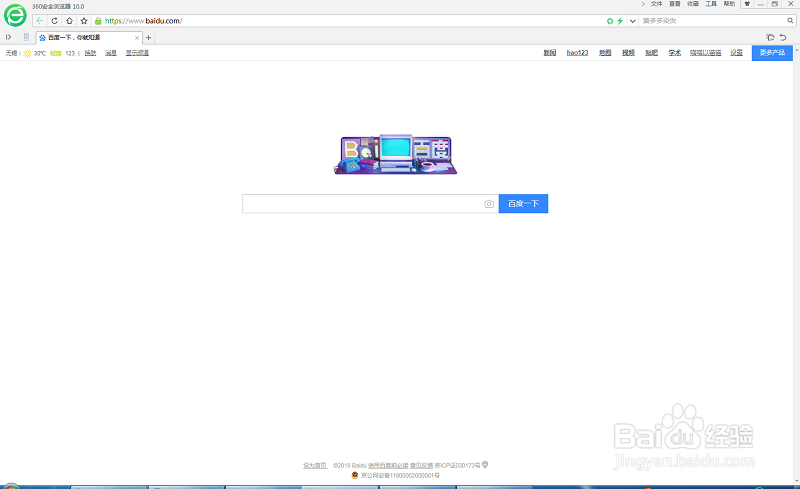Open the 工具 menu
Screen dimensions: 800x489
click(x=711, y=4)
